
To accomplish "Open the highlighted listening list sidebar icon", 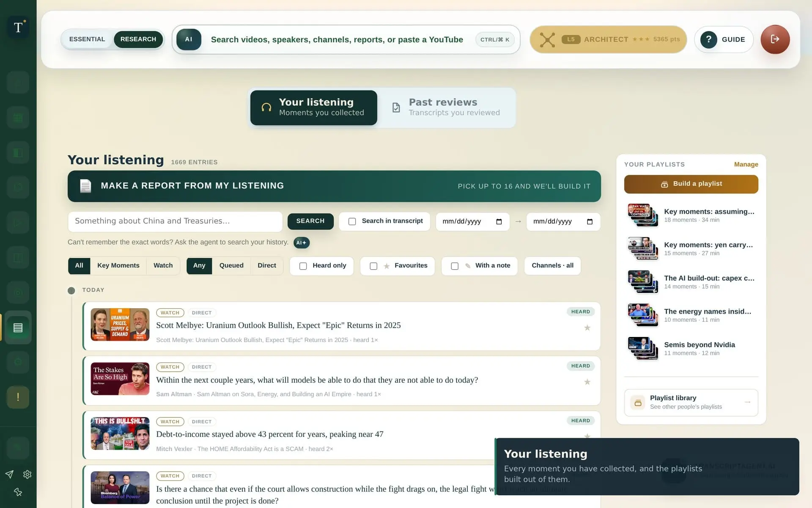I will pos(18,328).
